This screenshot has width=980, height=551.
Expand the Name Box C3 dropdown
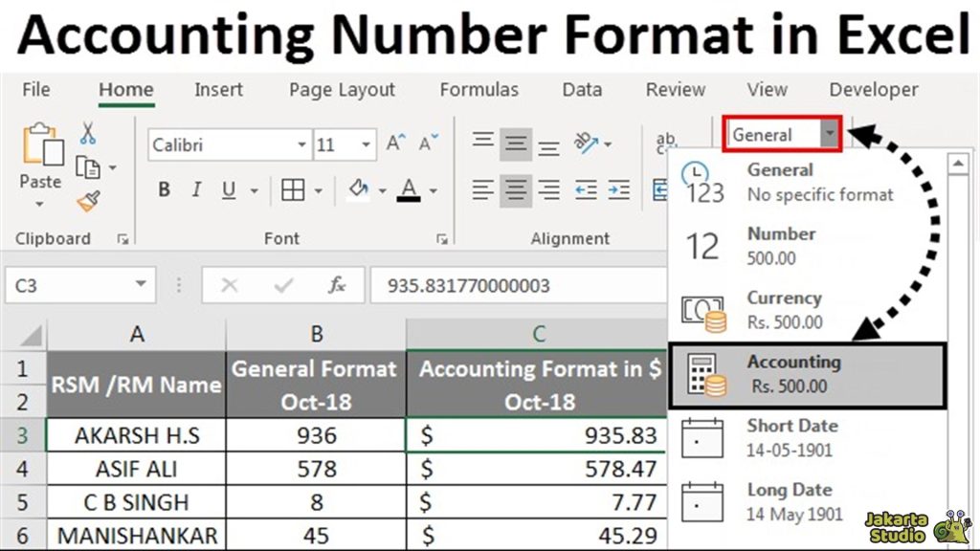[141, 285]
